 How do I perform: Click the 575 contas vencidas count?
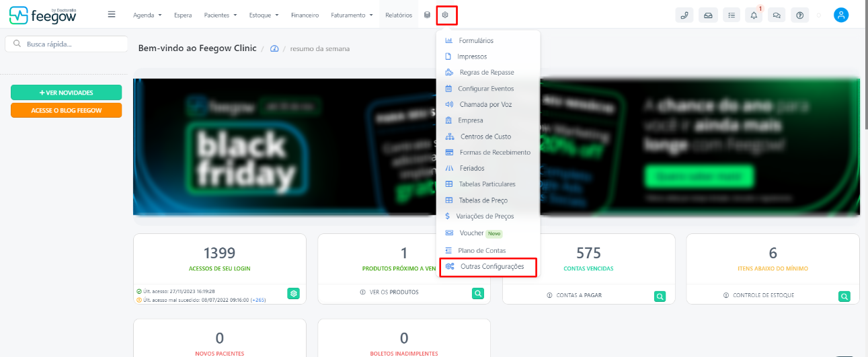point(588,253)
